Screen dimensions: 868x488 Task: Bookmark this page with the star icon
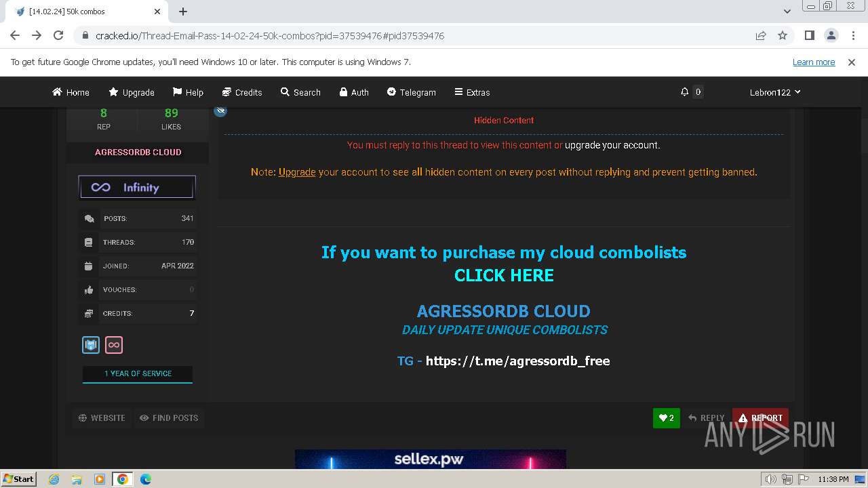click(783, 35)
